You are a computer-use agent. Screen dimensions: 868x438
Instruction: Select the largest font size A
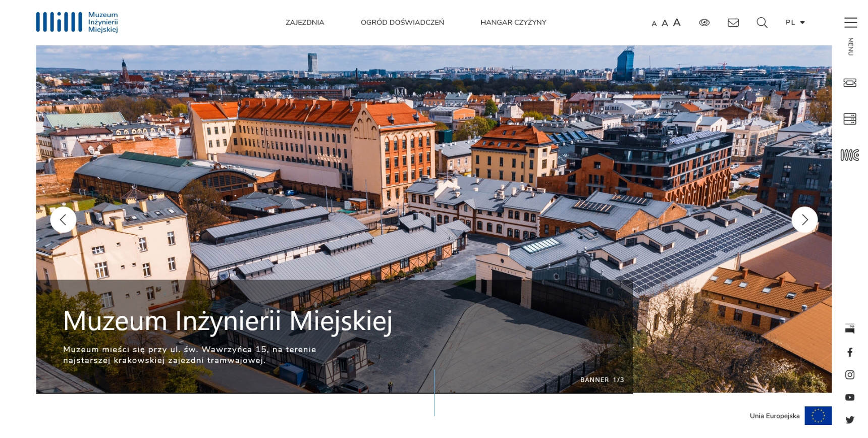[x=677, y=23]
